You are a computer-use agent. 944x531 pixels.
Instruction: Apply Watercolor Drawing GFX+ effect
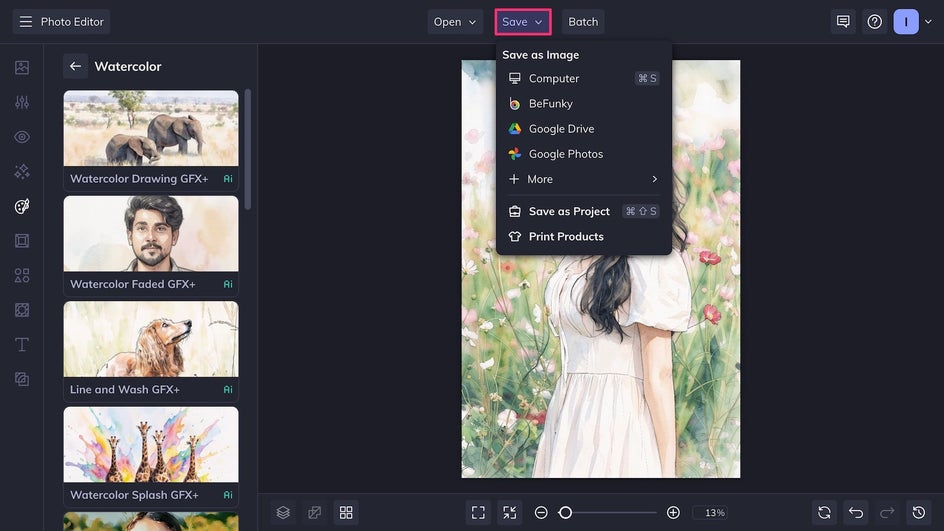[x=151, y=140]
